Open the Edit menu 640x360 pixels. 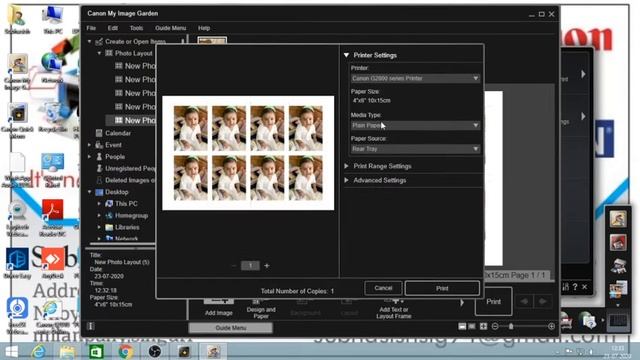(113, 28)
